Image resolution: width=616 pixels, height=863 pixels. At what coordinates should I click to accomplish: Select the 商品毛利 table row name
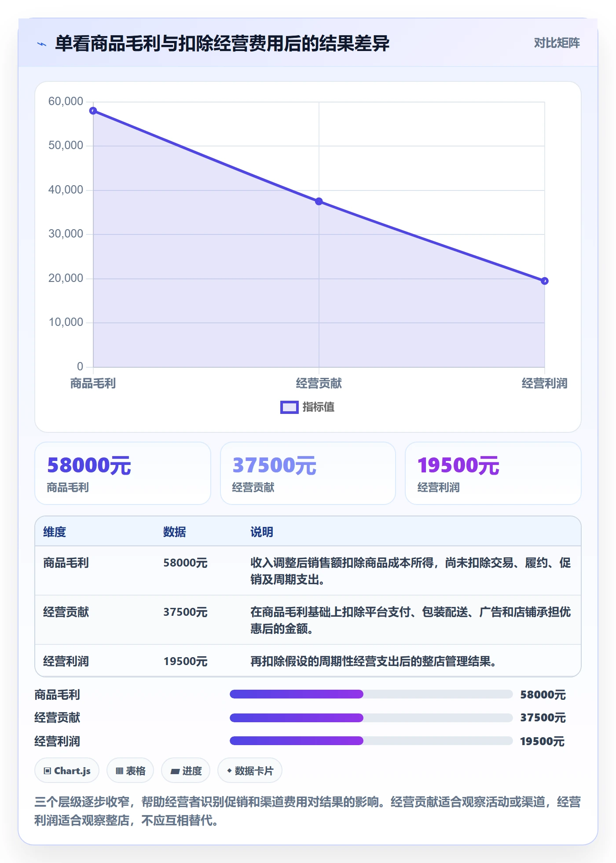(x=66, y=563)
